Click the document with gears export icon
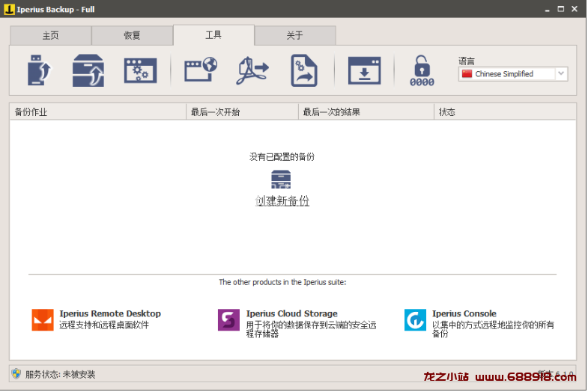 tap(304, 70)
